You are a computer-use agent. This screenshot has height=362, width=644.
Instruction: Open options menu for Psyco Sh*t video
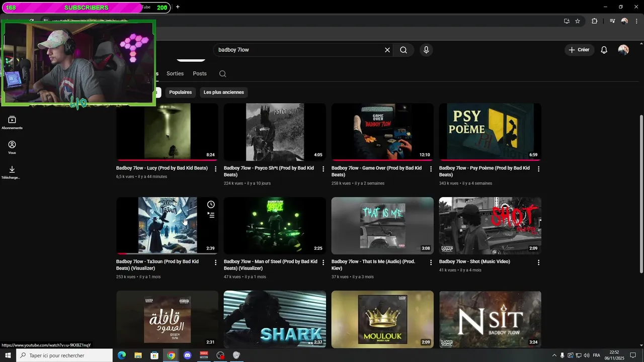(324, 169)
